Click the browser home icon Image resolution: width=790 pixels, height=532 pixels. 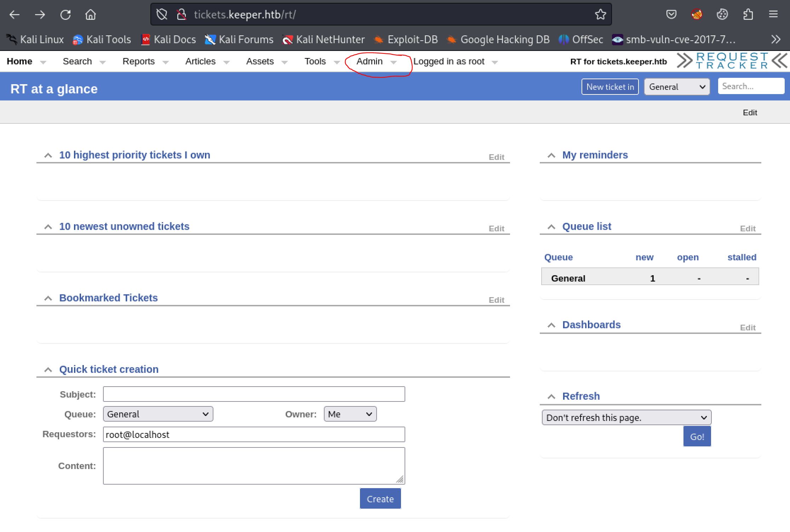[91, 15]
